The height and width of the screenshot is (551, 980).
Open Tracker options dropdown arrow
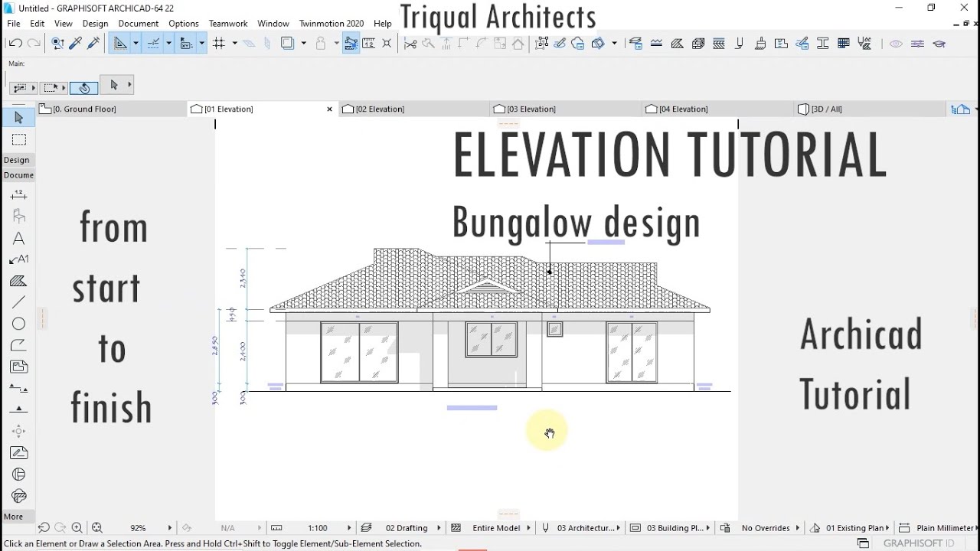(201, 44)
